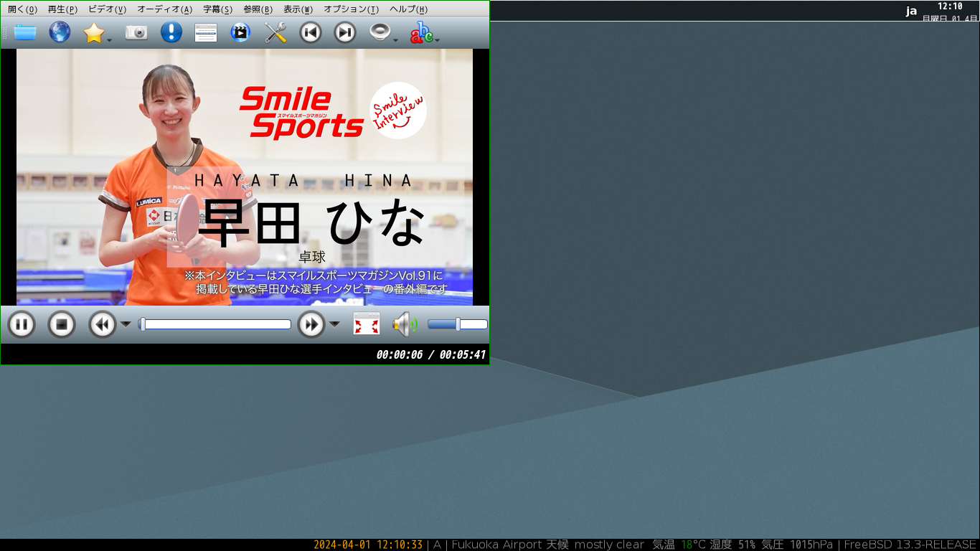This screenshot has height=551, width=980.
Task: Open the 表示(W) menu
Action: click(298, 9)
